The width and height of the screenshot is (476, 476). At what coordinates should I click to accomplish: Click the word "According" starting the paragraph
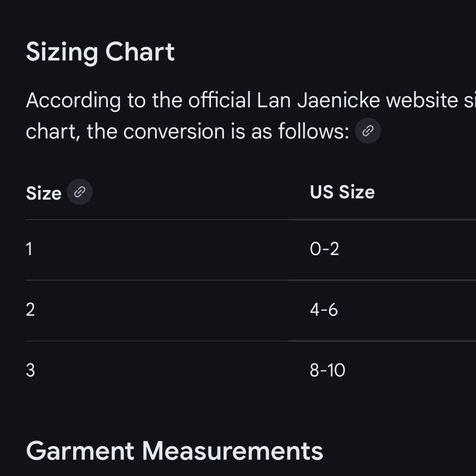tap(73, 101)
